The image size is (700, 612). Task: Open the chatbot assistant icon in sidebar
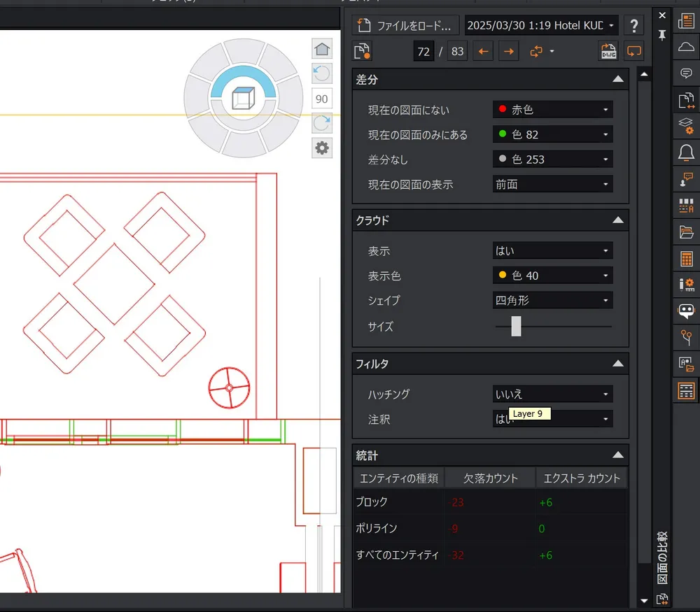tap(686, 311)
